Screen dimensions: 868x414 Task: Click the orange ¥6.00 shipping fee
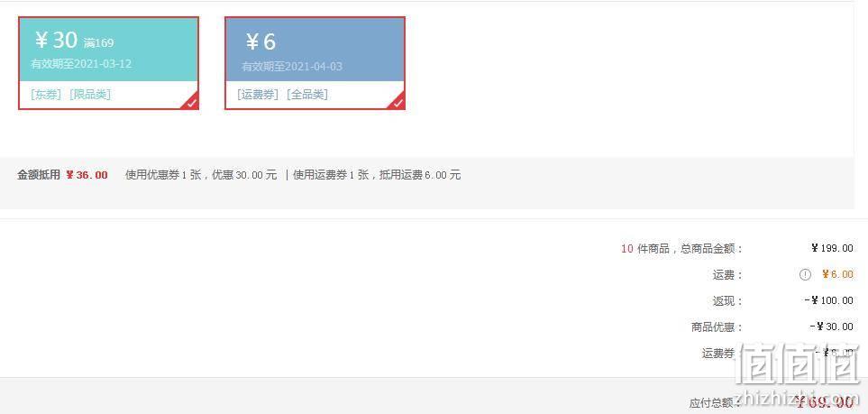(x=837, y=274)
